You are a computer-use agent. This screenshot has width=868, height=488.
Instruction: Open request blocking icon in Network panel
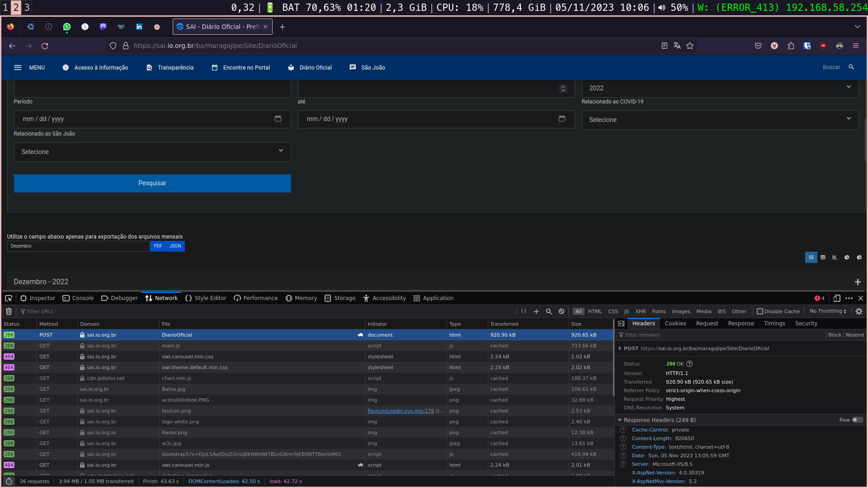coord(561,311)
